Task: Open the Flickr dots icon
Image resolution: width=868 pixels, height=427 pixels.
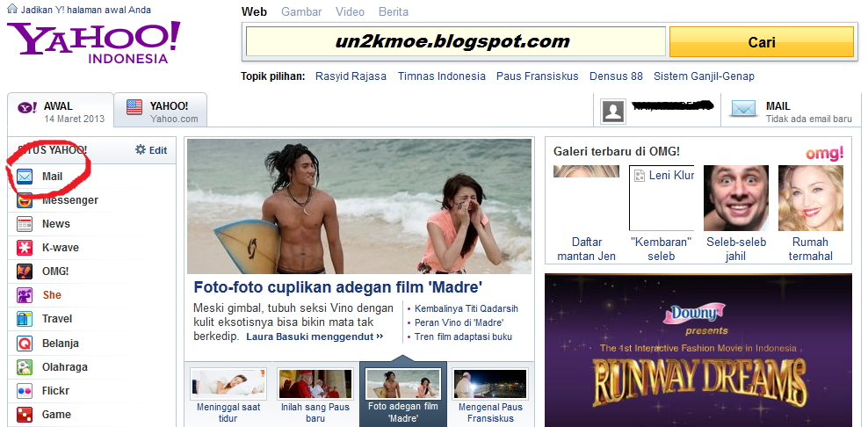Action: pyautogui.click(x=25, y=391)
